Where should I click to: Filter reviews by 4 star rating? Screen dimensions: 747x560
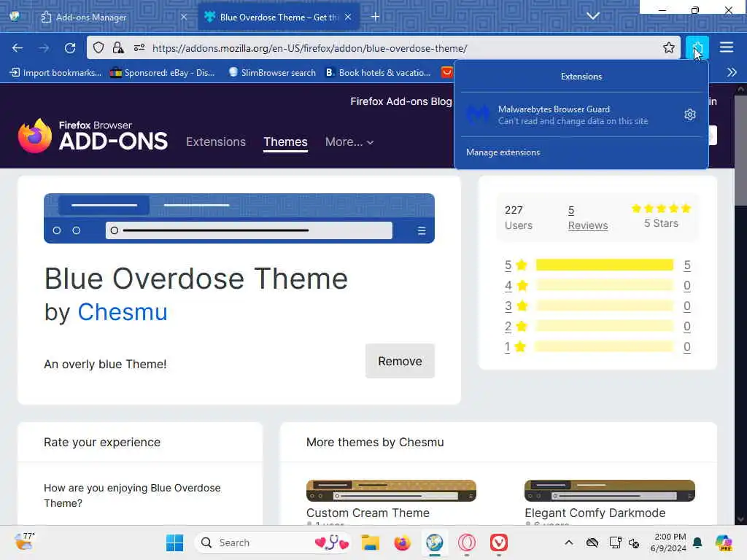516,285
